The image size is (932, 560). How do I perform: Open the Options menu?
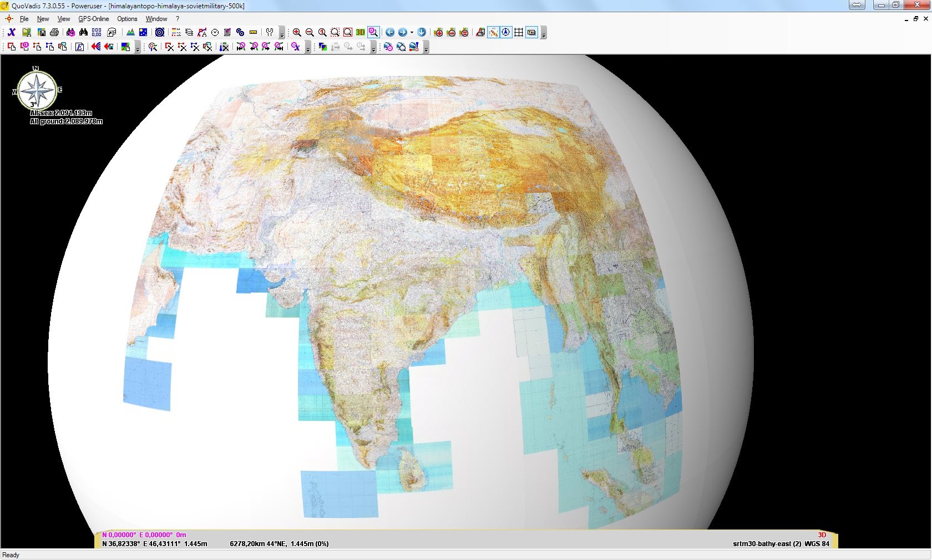pyautogui.click(x=127, y=19)
